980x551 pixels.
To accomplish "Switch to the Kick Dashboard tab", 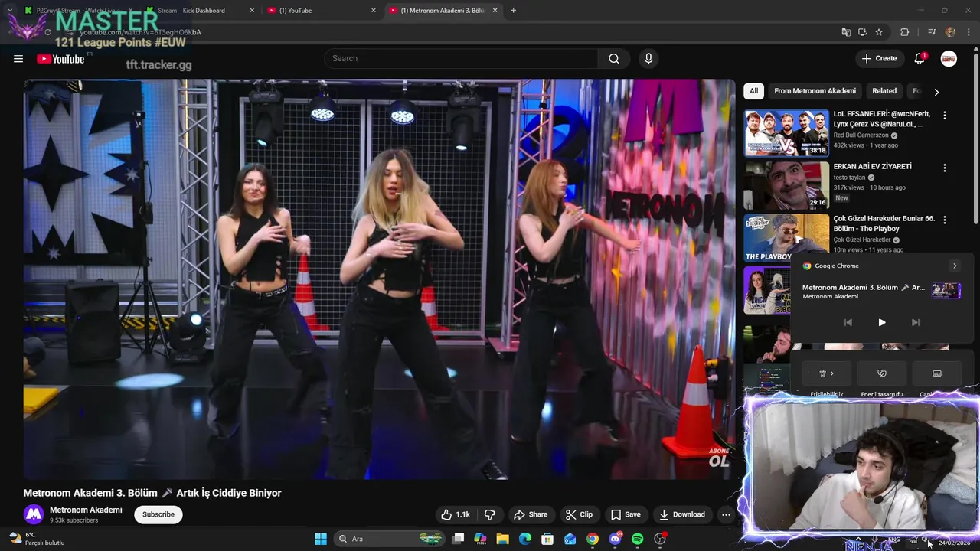I will click(199, 11).
